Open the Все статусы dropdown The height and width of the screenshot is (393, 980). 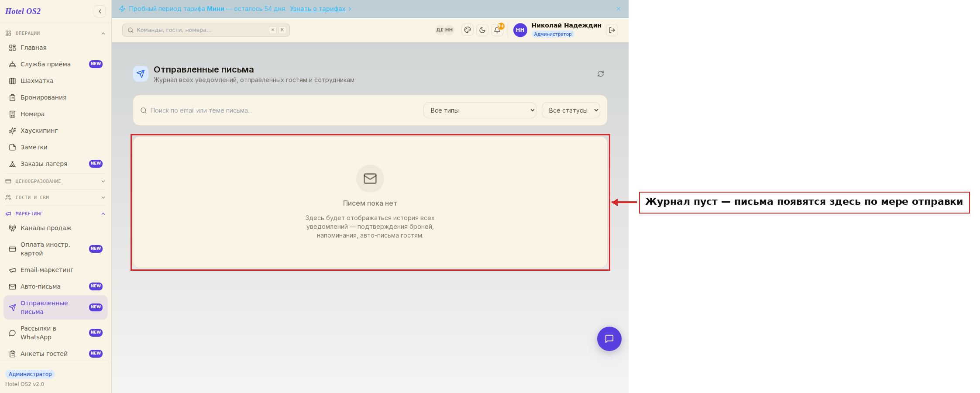571,110
